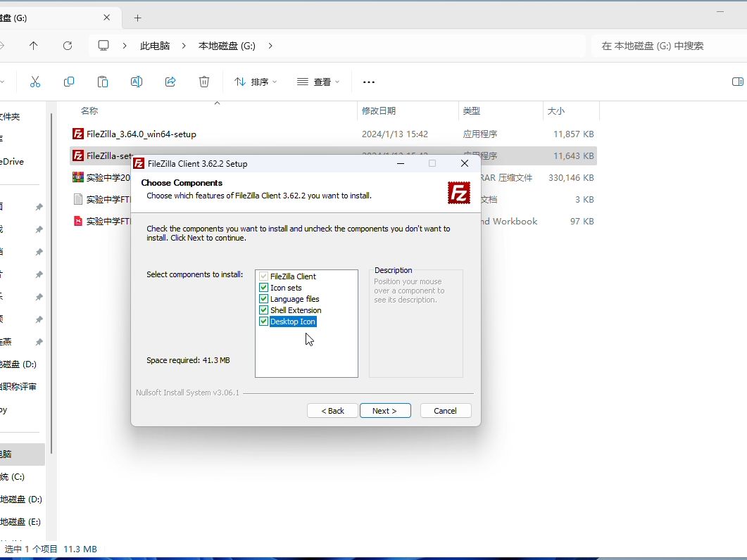Click 此电脑 breadcrumb in address bar
This screenshot has width=747, height=560.
(x=155, y=46)
